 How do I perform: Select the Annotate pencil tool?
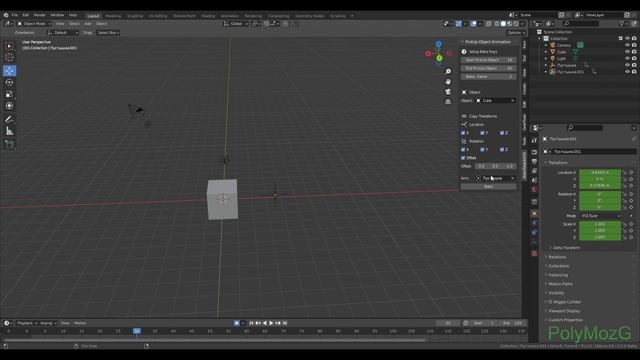pyautogui.click(x=9, y=119)
